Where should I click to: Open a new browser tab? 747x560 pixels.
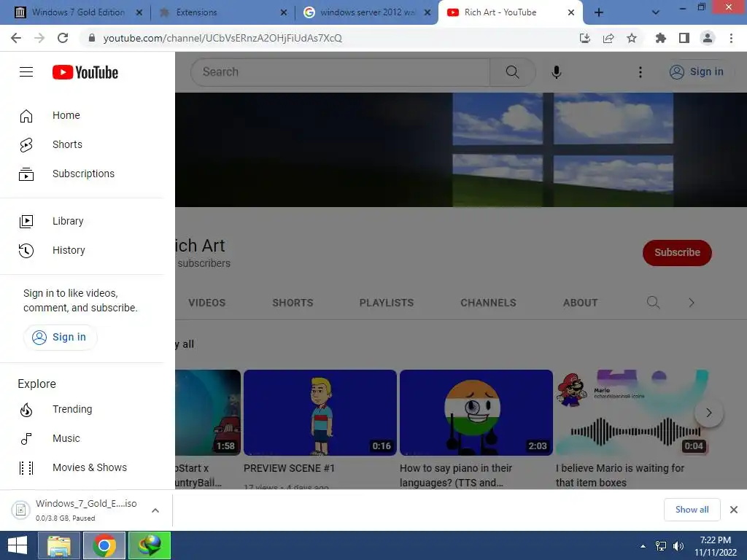(x=599, y=12)
